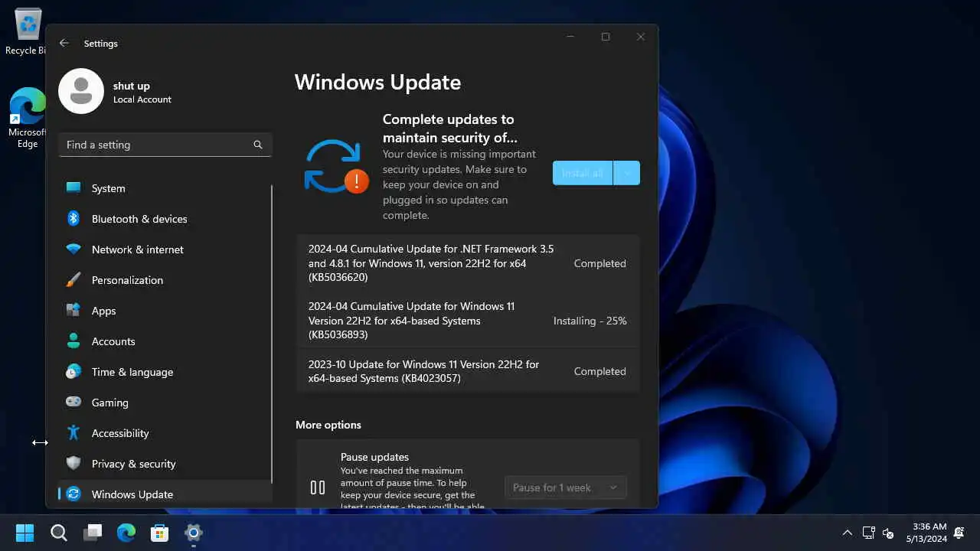Go to Bluetooth & devices settings
The width and height of the screenshot is (980, 551).
[165, 219]
